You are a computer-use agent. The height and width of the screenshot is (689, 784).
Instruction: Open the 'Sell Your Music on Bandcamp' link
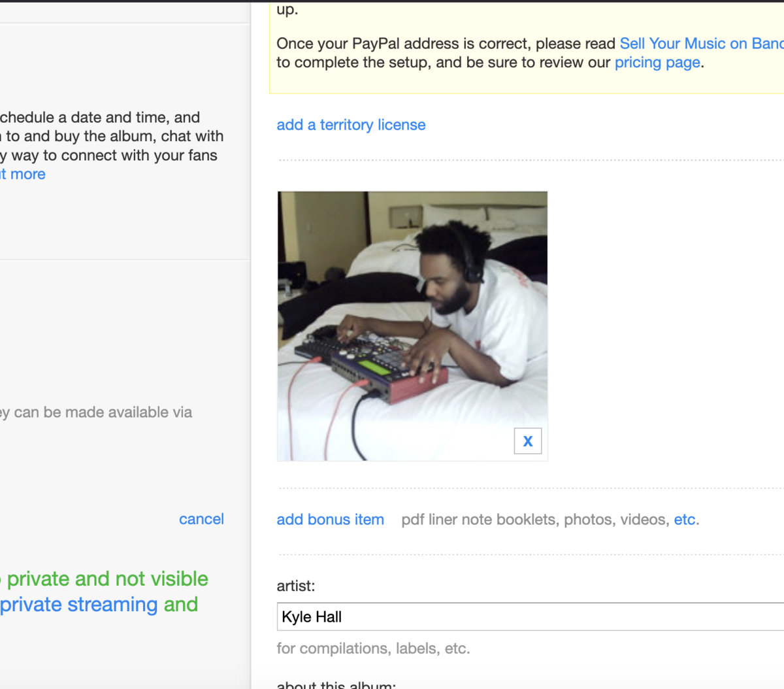(701, 44)
